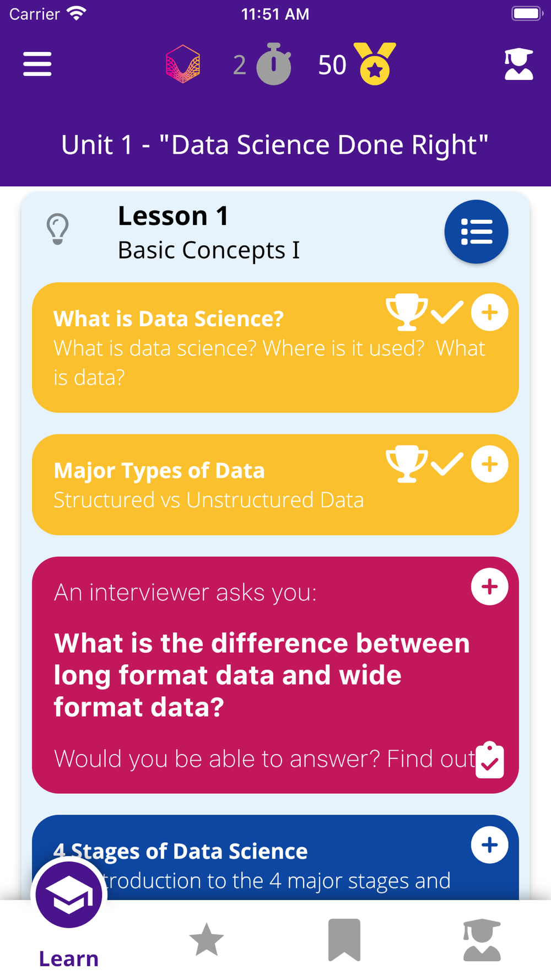Open the long vs wide format question
The height and width of the screenshot is (980, 551).
coord(262,675)
